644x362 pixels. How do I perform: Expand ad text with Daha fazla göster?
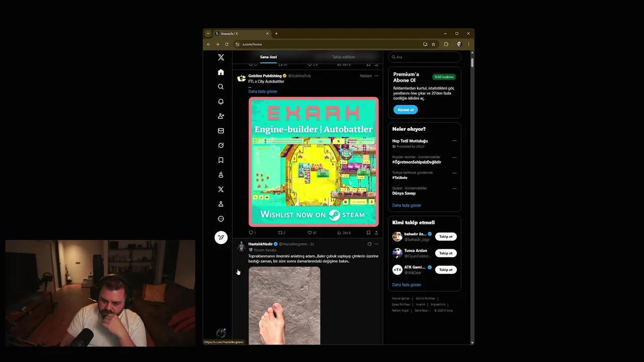tap(263, 92)
